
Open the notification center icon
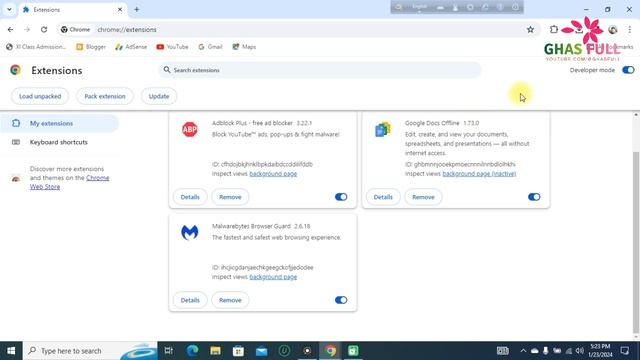point(625,351)
